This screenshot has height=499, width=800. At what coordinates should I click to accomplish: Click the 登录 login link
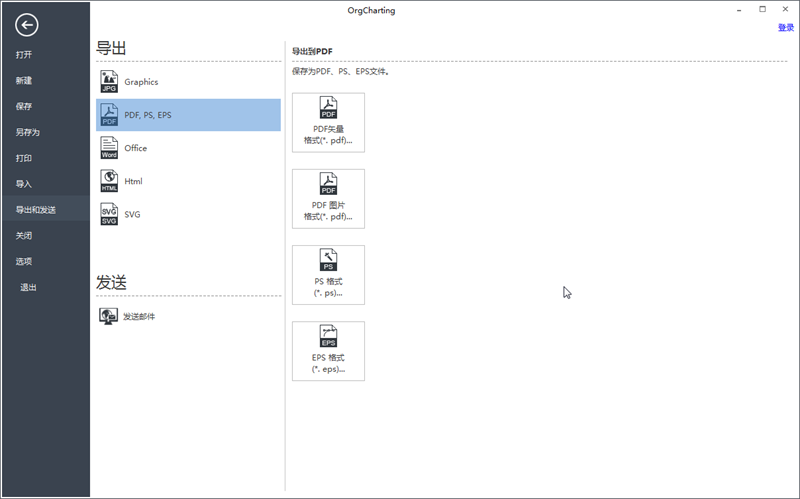(786, 28)
